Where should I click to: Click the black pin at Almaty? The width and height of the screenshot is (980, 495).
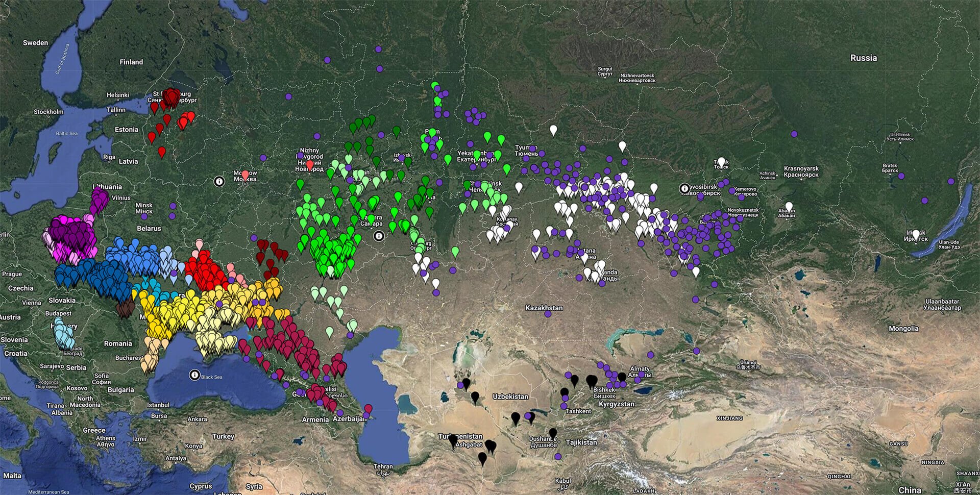point(622,378)
